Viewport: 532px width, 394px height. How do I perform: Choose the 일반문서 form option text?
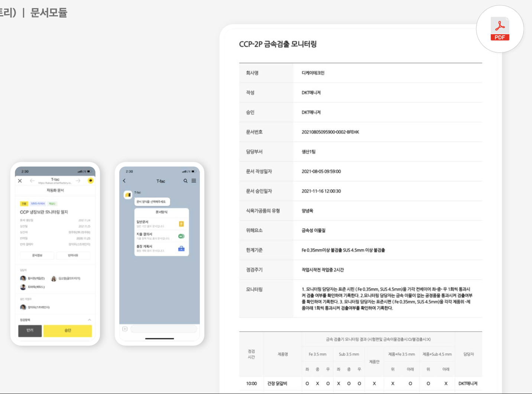coord(142,222)
